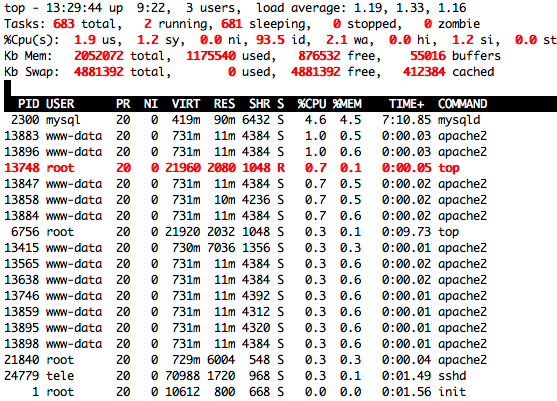Click the red highlighted PID 13748
This screenshot has width=557, height=401.
pos(22,168)
